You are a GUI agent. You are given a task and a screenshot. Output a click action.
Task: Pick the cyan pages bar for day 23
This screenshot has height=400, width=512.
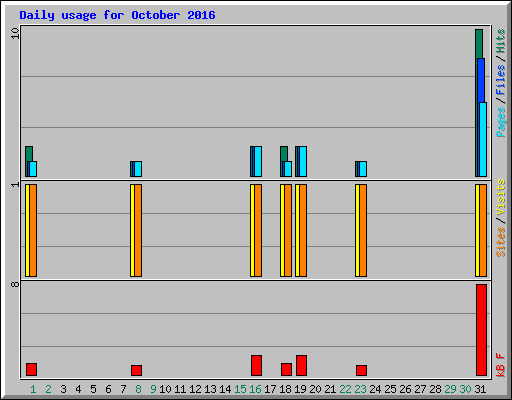tap(363, 169)
